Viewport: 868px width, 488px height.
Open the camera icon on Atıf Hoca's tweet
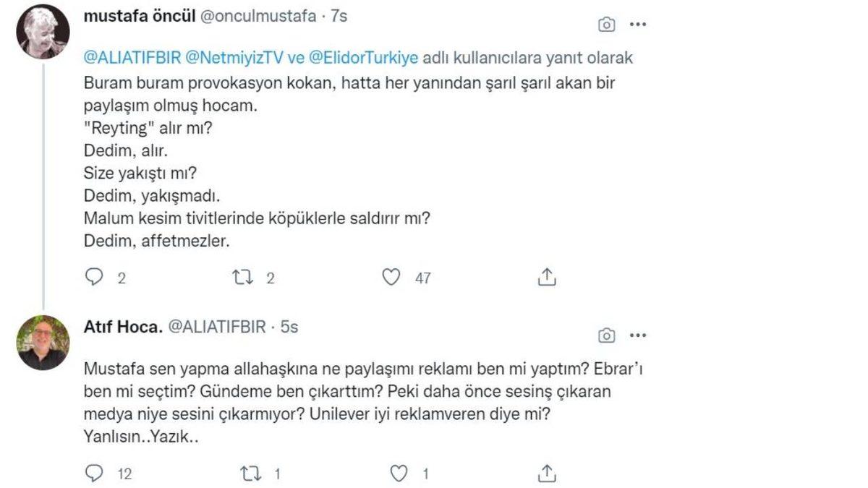click(x=606, y=334)
